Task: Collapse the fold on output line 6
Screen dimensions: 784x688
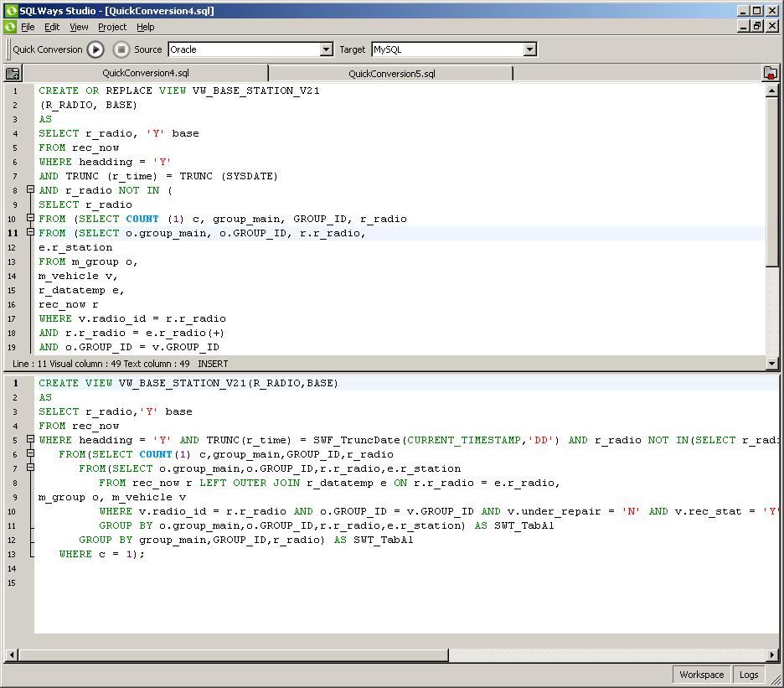Action: 30,453
